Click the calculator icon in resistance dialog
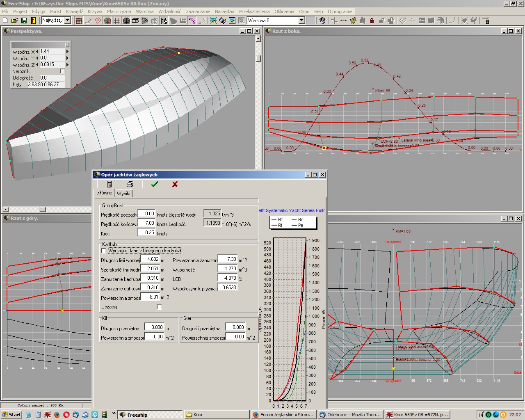525x420 pixels. [109, 185]
